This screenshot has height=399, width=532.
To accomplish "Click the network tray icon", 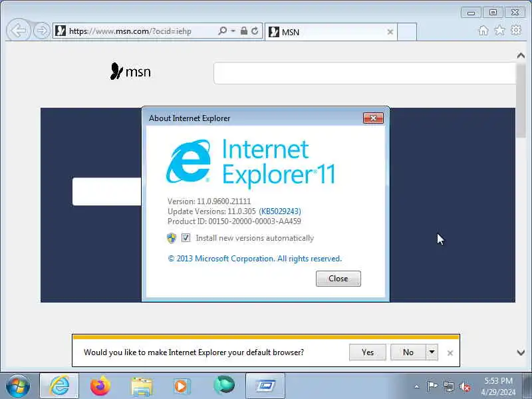I will [448, 386].
